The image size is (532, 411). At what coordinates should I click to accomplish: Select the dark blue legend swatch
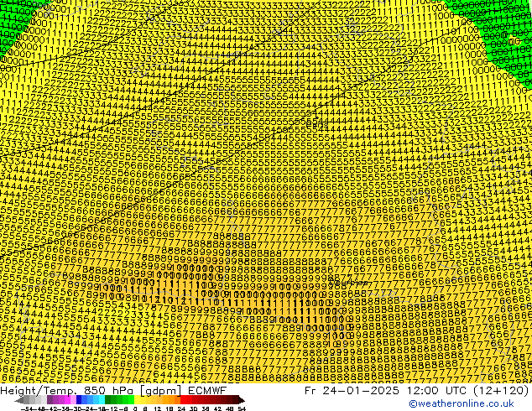pyautogui.click(x=79, y=400)
